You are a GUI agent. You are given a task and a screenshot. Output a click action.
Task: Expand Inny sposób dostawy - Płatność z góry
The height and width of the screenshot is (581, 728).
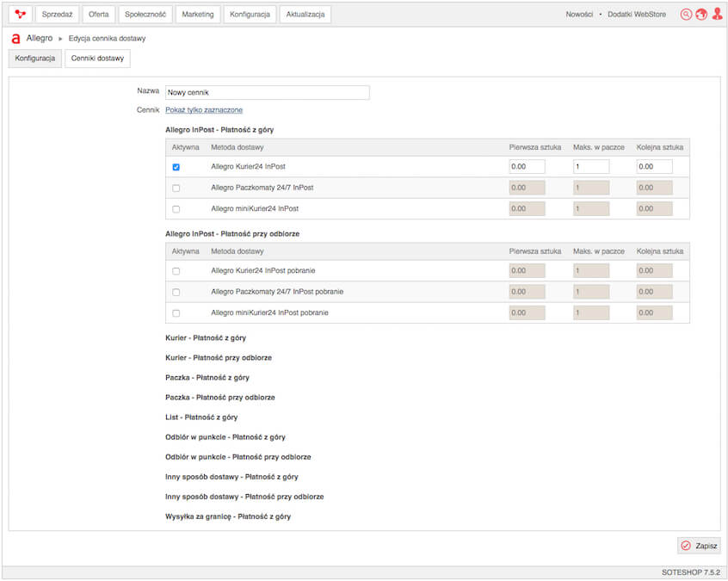[231, 477]
